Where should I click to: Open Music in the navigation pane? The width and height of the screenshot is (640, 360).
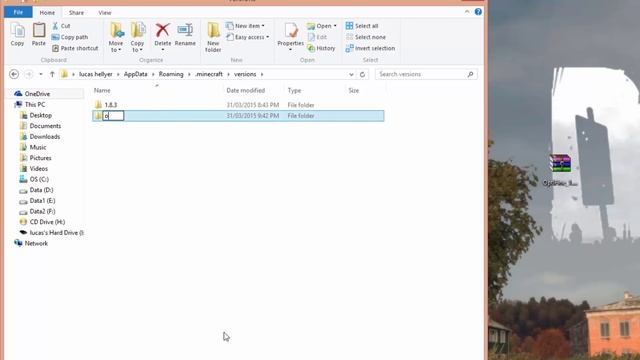click(38, 147)
